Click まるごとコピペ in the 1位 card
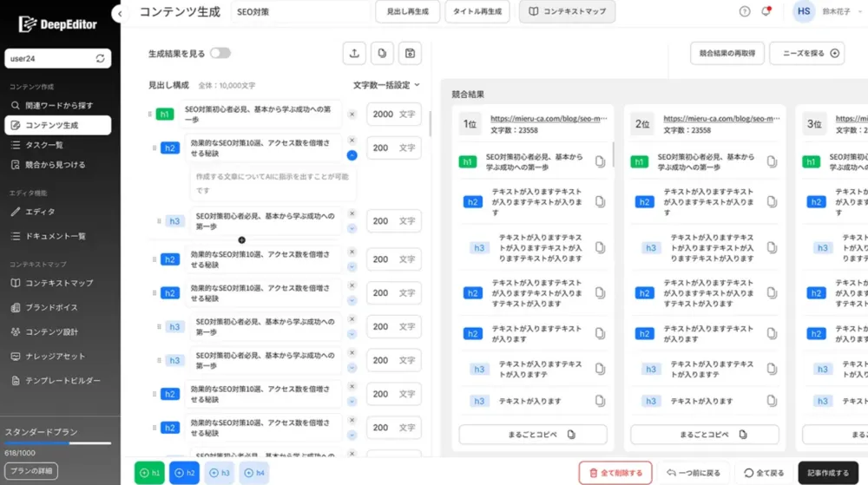The image size is (868, 485). (533, 435)
